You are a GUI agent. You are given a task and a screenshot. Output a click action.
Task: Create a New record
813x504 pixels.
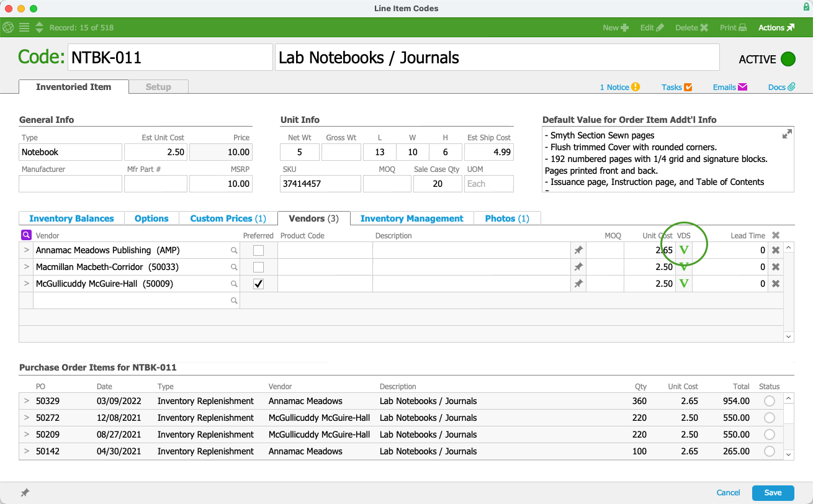click(616, 27)
